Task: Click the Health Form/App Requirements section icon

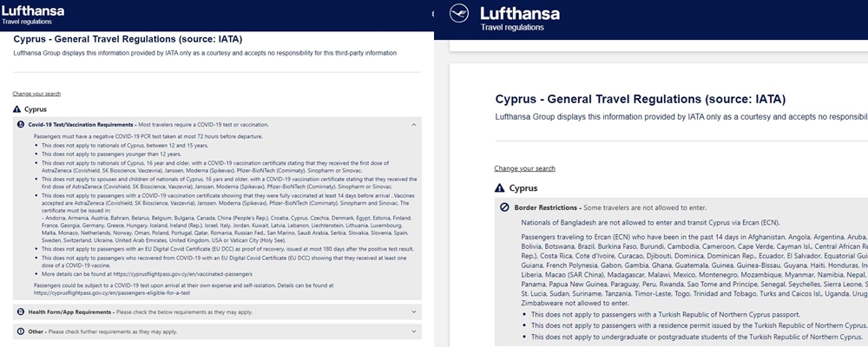Action: point(21,312)
